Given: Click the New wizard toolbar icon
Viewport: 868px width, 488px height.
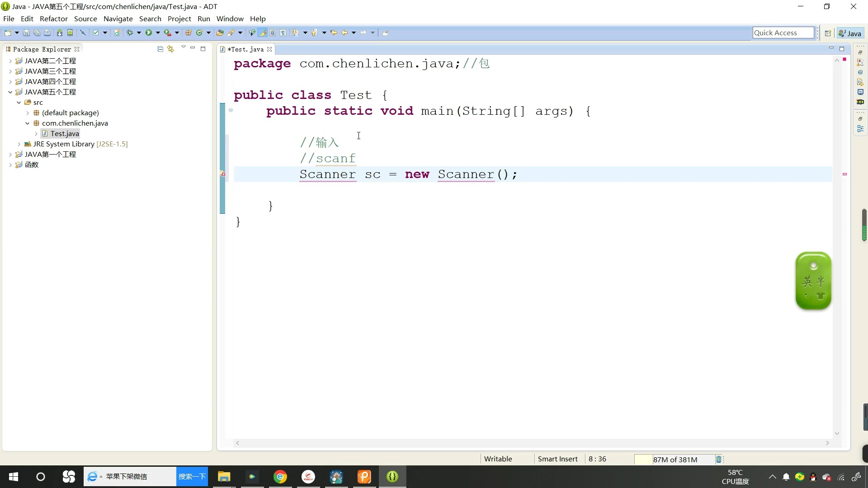Looking at the screenshot, I should pos(8,33).
